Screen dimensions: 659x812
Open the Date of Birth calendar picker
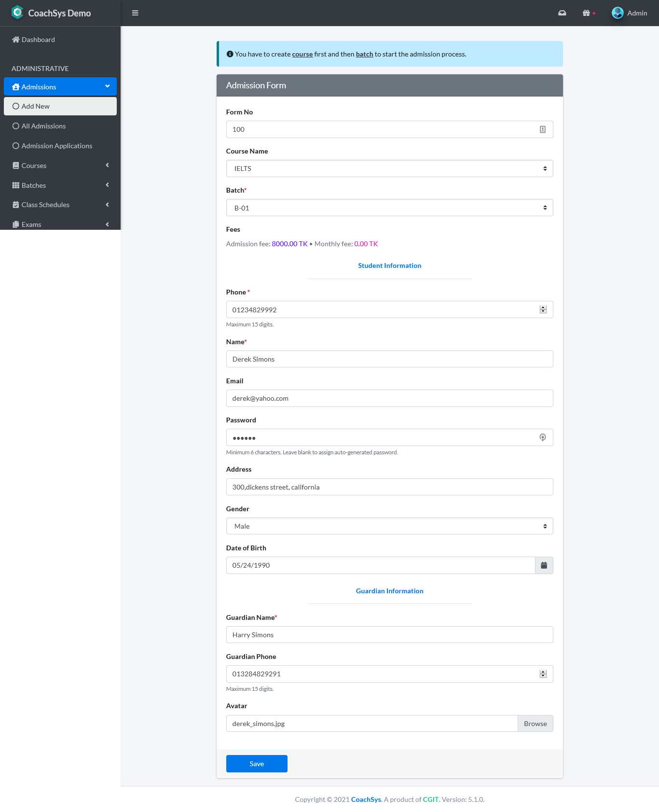[x=544, y=565]
